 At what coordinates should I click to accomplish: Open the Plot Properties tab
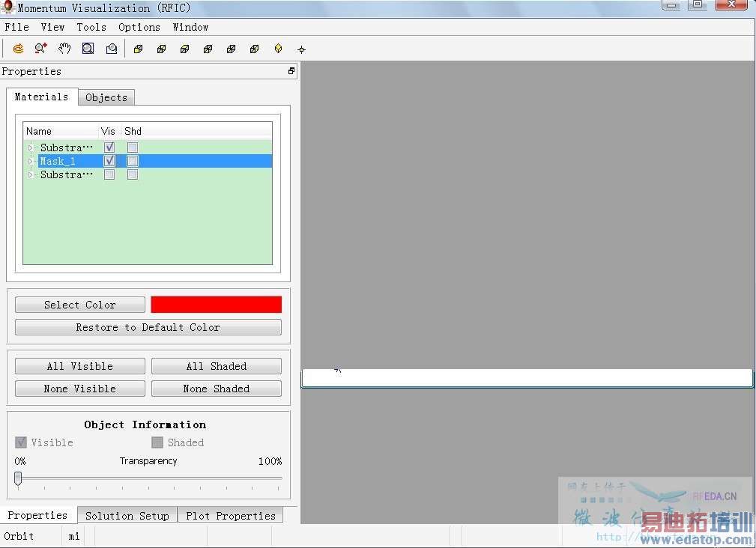click(x=231, y=515)
